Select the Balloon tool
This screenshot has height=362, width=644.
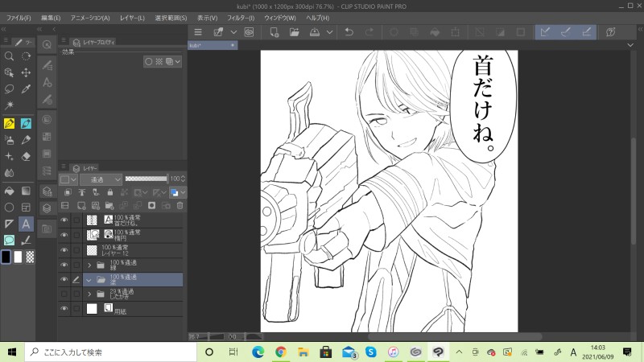(x=9, y=240)
